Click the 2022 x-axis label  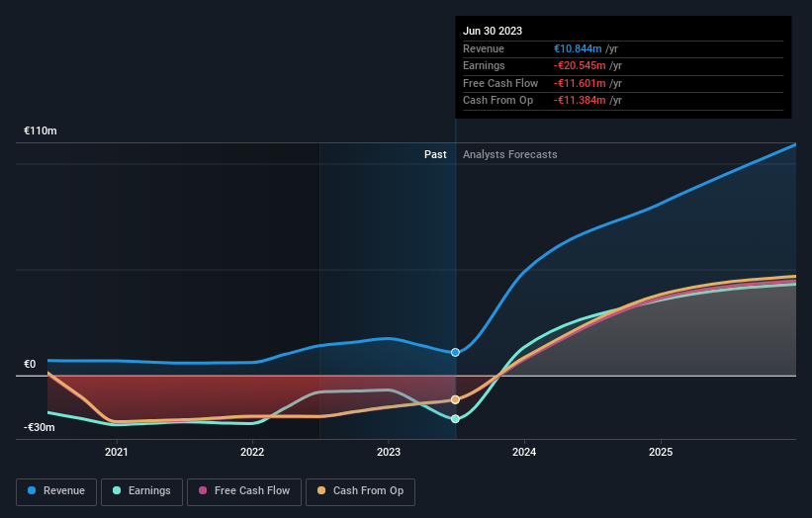click(x=252, y=452)
